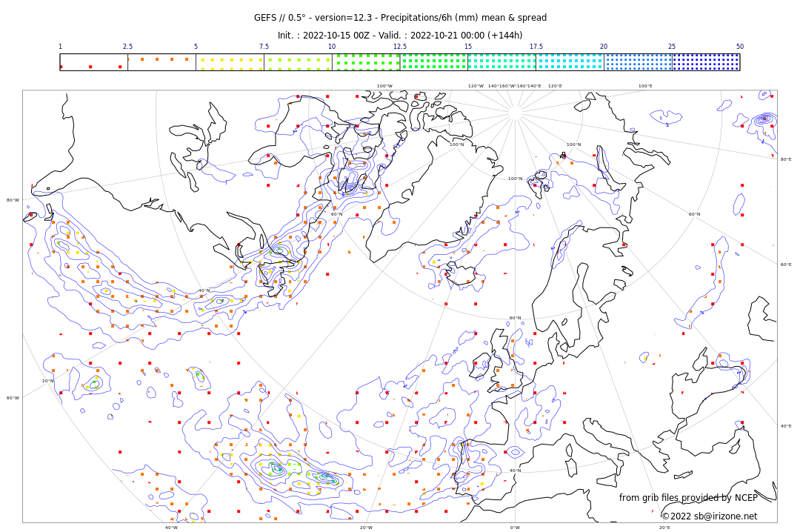Image resolution: width=800 pixels, height=532 pixels.
Task: Click the 40°W label on bottom axis
Action: (x=171, y=528)
